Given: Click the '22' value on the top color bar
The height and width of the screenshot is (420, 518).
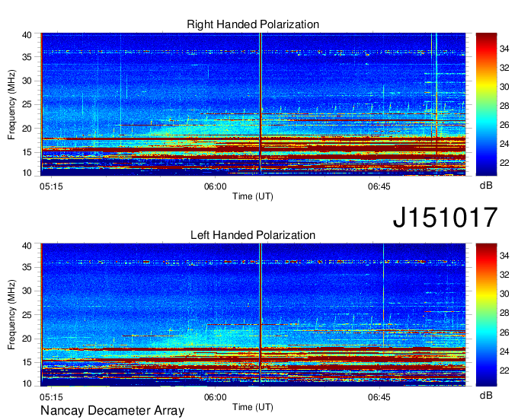Looking at the screenshot, I should click(x=504, y=163).
